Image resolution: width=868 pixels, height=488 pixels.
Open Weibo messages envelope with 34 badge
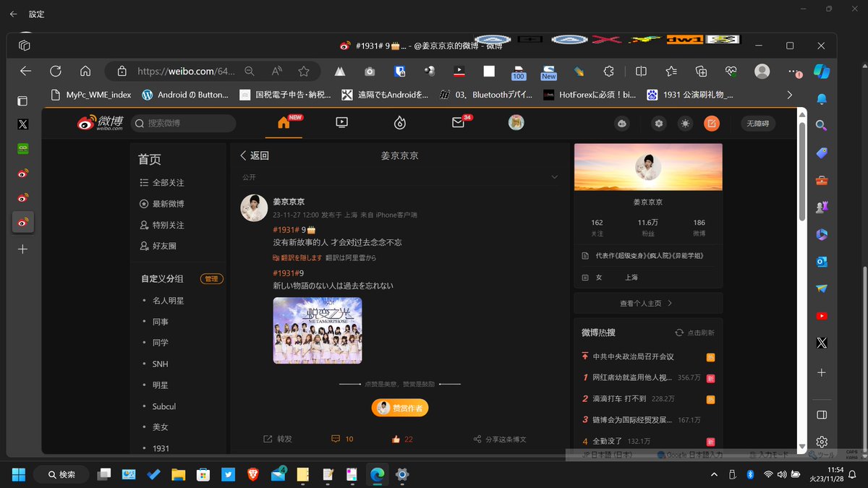(x=459, y=122)
